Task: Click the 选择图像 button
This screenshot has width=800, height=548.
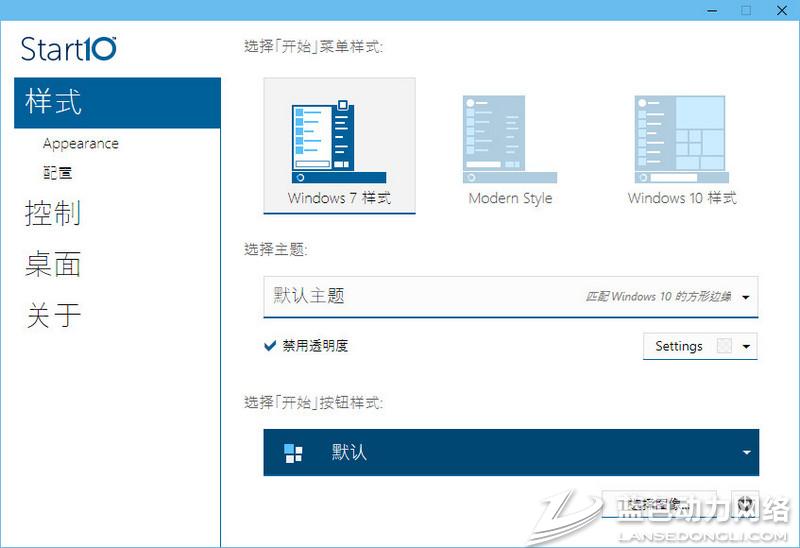Action: click(656, 504)
